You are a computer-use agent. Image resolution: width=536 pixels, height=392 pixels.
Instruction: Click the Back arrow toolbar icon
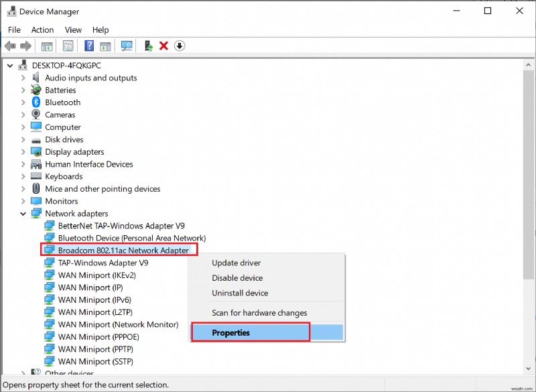click(10, 46)
